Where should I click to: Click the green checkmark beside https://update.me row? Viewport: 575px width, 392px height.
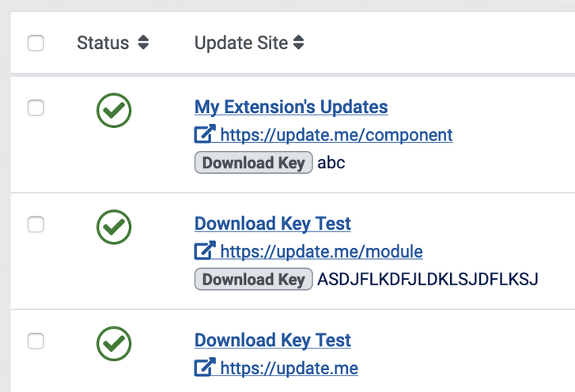[114, 344]
